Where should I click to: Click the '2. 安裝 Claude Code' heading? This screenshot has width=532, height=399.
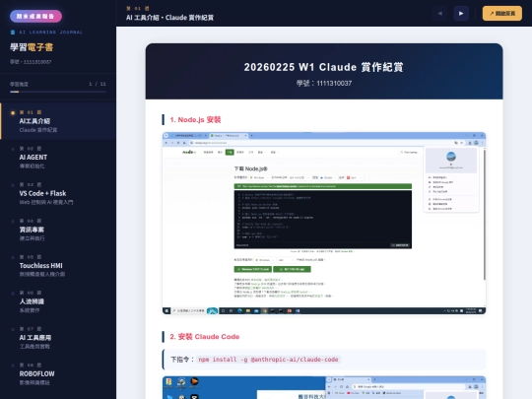(205, 337)
